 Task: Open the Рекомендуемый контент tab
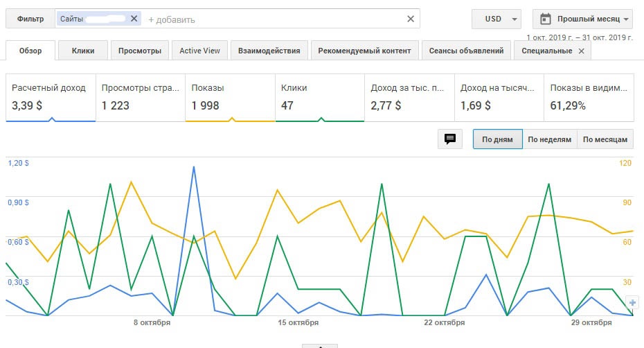(364, 51)
